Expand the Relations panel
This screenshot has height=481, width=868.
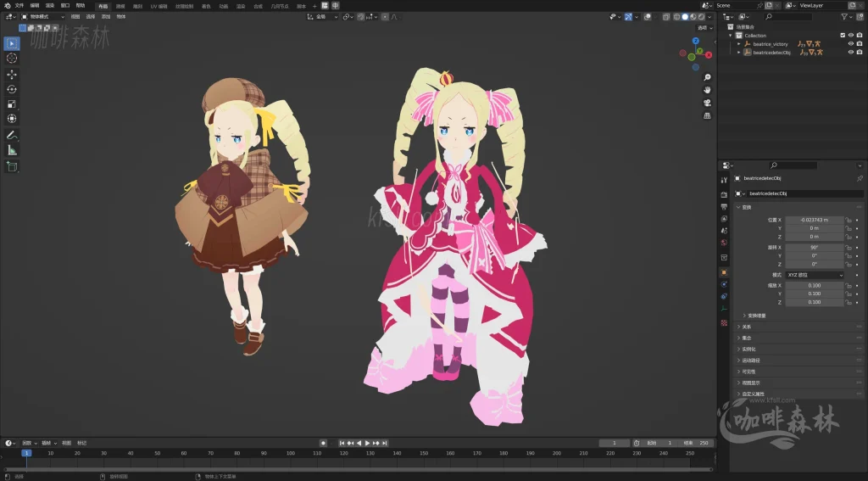tap(738, 327)
